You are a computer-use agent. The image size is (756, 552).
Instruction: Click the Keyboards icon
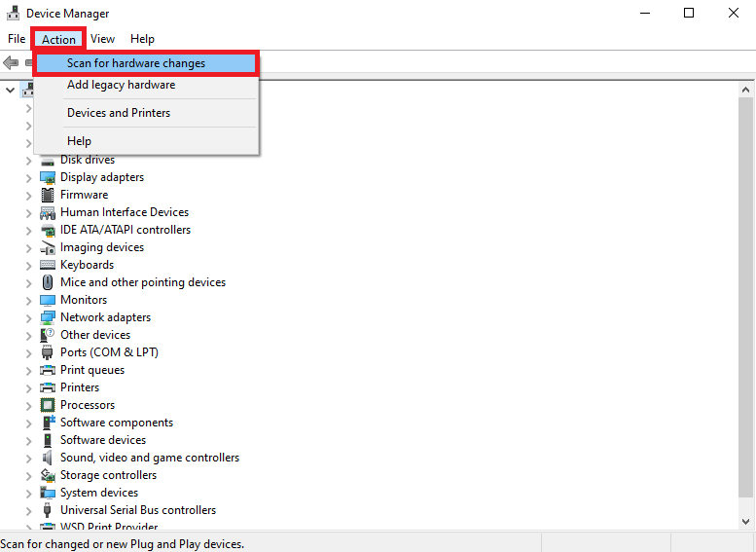tap(48, 265)
